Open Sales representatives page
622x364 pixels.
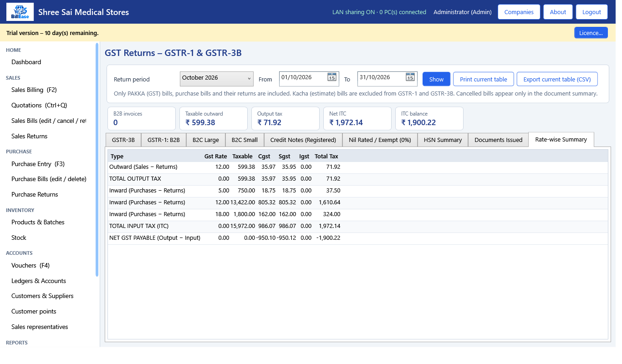point(40,327)
